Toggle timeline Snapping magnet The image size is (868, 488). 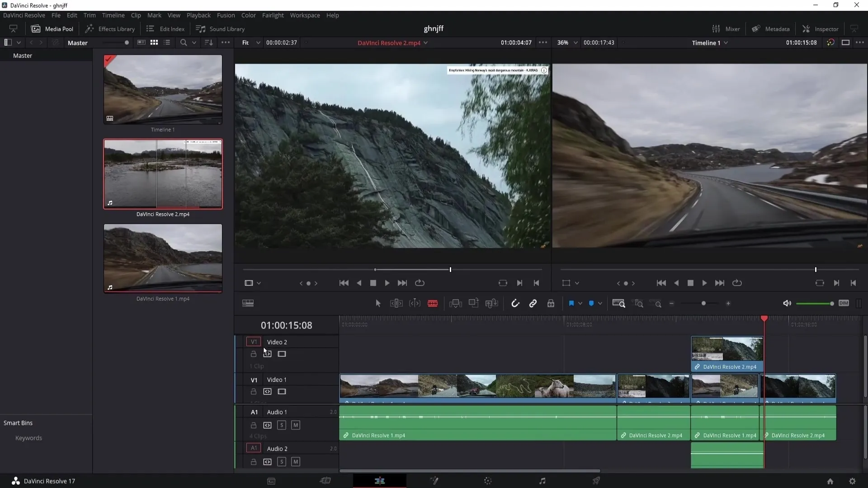point(515,304)
